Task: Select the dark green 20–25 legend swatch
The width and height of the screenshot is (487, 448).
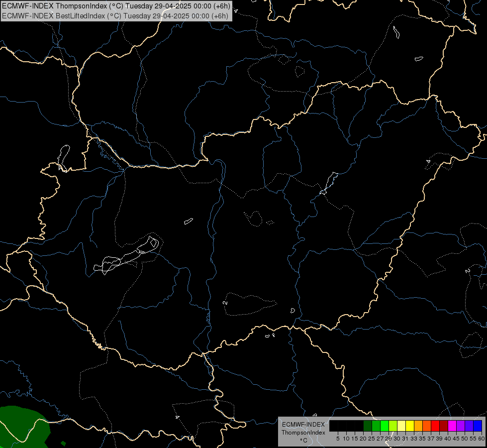Action: (x=368, y=426)
